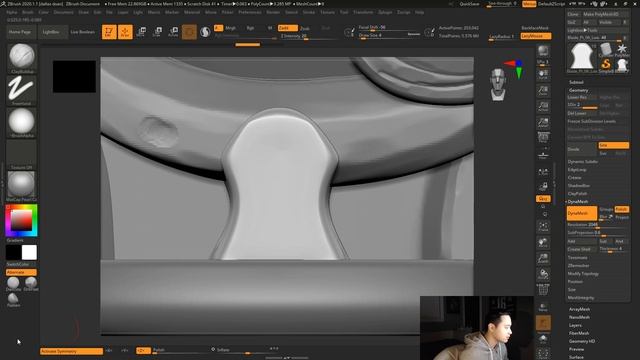The image size is (640, 360).
Task: Open the Zplugin menu
Action: 384,12
